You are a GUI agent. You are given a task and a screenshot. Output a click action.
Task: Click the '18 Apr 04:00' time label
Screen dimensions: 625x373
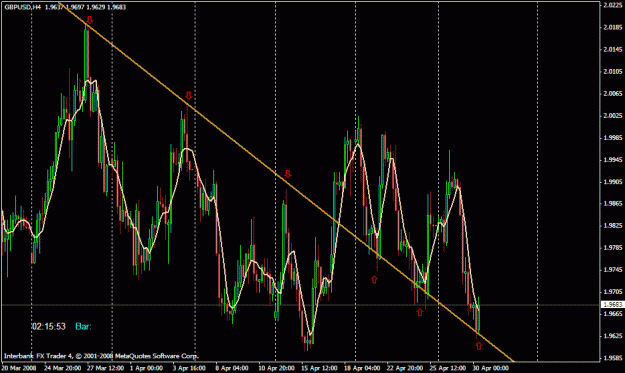[362, 368]
